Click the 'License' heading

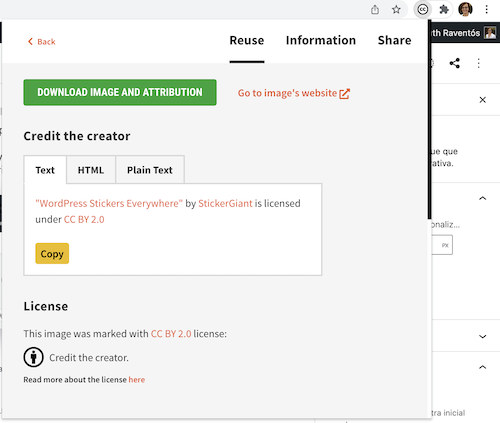click(x=46, y=306)
